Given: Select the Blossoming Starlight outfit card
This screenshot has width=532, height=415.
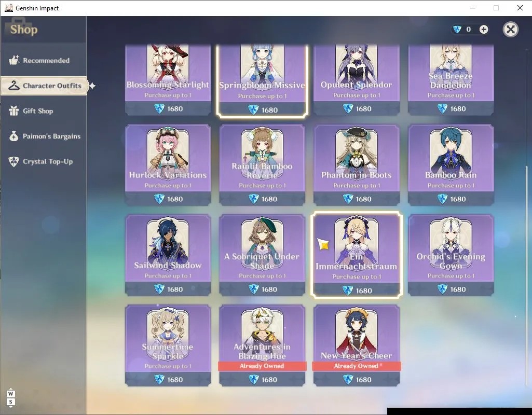Looking at the screenshot, I should [168, 80].
